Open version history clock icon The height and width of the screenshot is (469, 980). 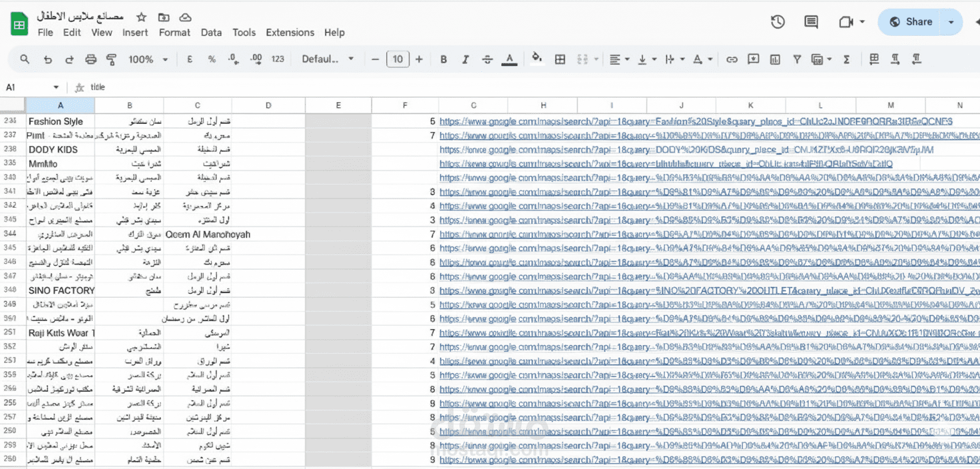778,22
